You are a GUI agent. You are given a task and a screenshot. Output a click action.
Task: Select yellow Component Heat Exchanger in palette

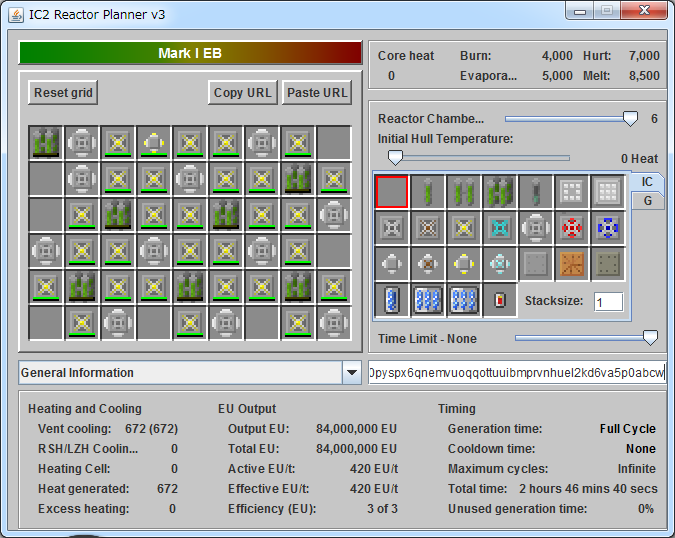tap(464, 264)
